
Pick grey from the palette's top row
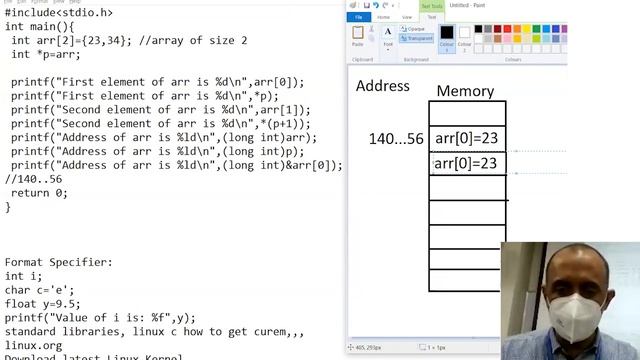pos(488,29)
